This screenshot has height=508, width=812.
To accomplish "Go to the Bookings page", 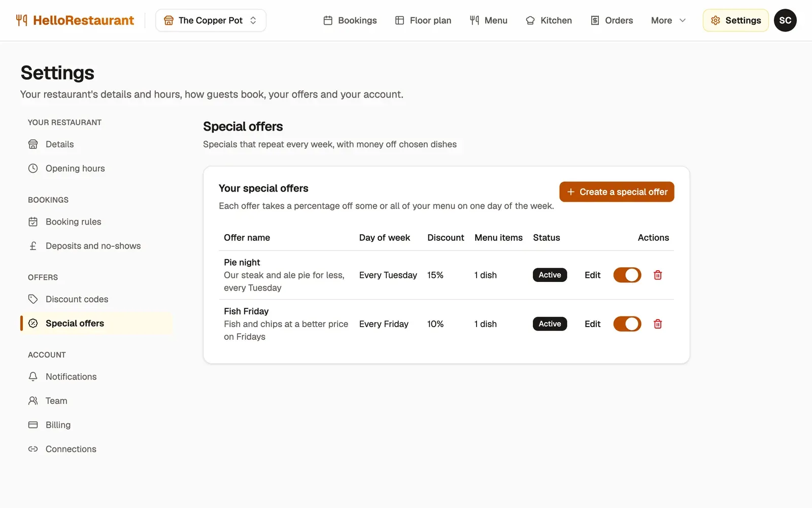I will point(350,20).
